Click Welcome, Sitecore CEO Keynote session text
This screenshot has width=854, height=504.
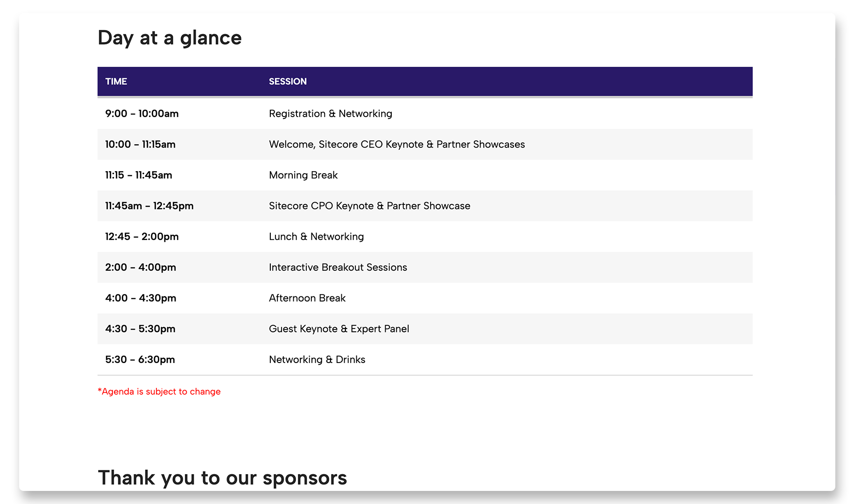coord(396,145)
